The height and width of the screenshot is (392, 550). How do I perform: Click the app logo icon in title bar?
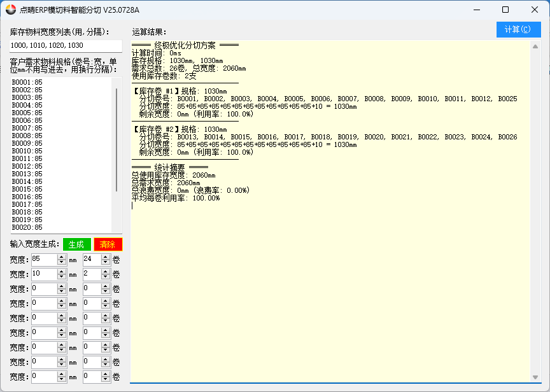point(10,10)
